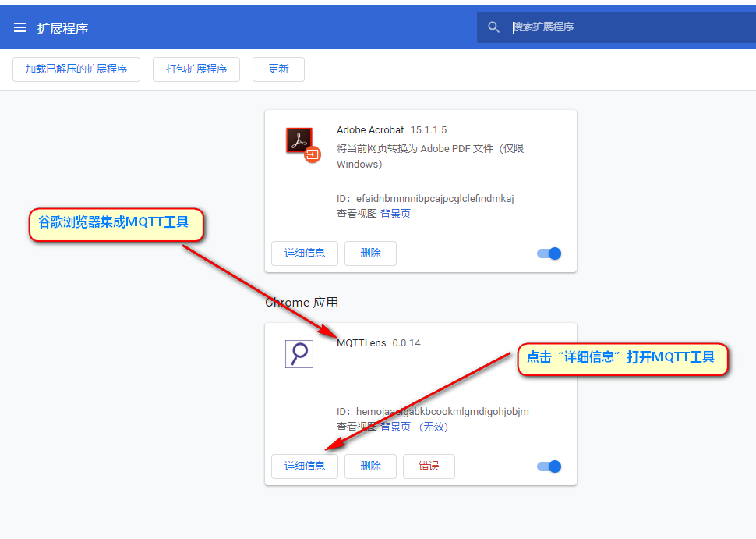The image size is (756, 539).
Task: Open MQTTLens 背景页 (无效) link
Action: point(414,427)
